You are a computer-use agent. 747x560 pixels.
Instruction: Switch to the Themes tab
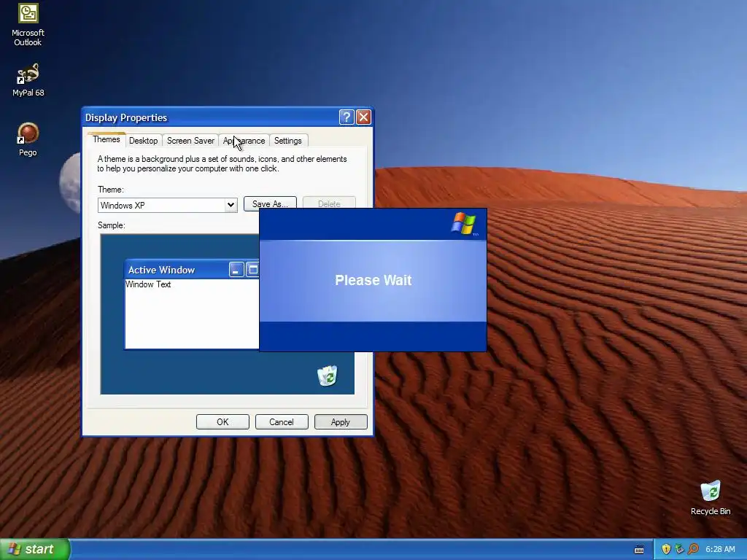107,139
